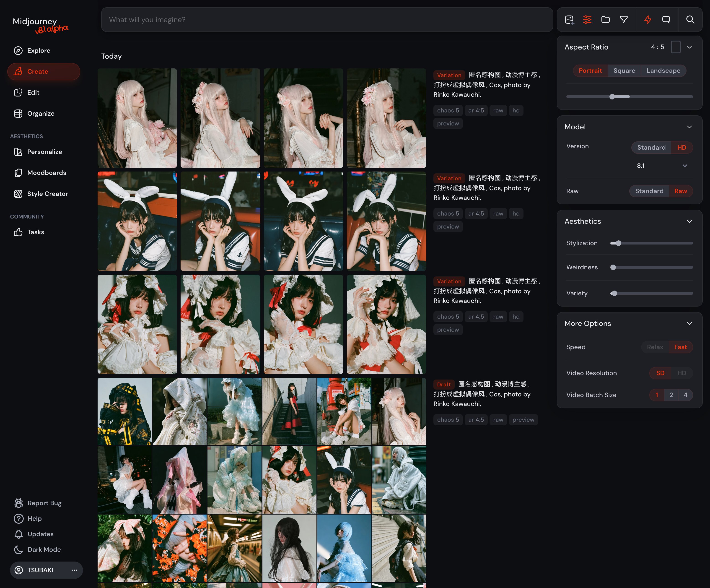Set Raw option to Standard

649,191
